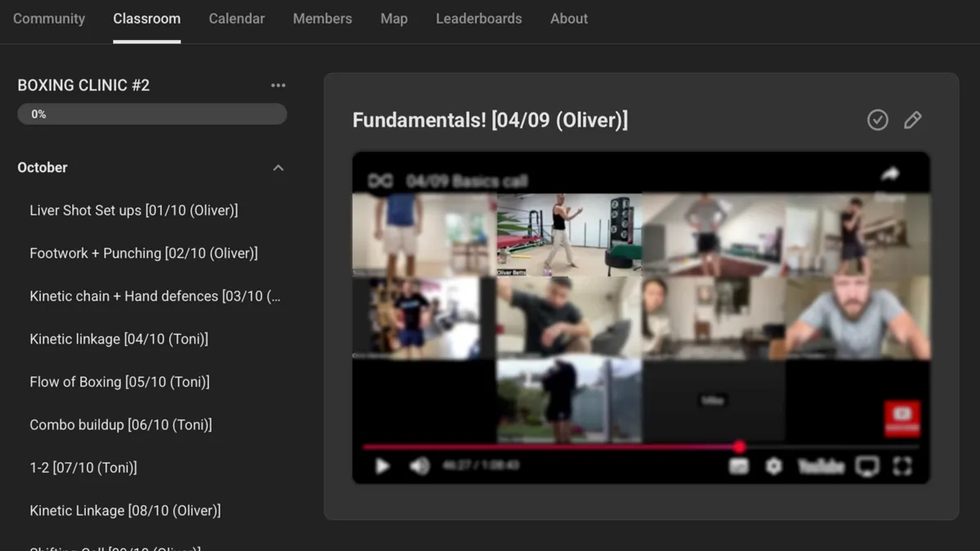Image resolution: width=980 pixels, height=551 pixels.
Task: Open the video settings gear
Action: tap(773, 466)
